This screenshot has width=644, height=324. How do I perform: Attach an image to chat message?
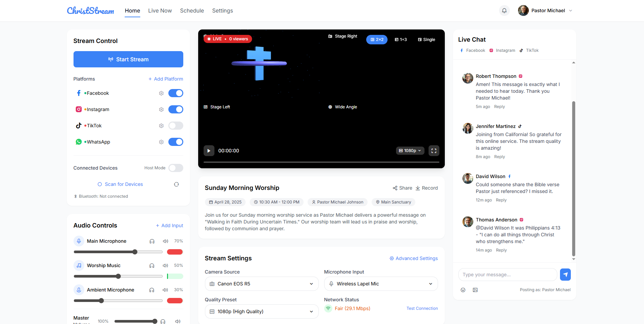point(475,290)
